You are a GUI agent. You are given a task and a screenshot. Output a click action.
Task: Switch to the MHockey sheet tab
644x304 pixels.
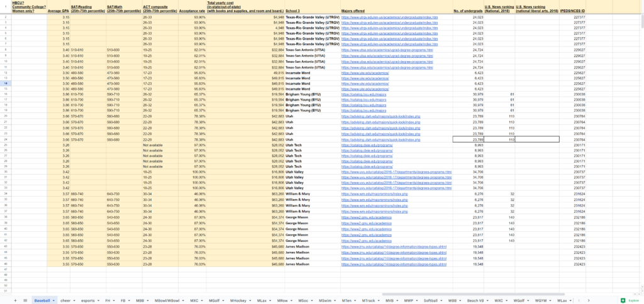(238, 301)
